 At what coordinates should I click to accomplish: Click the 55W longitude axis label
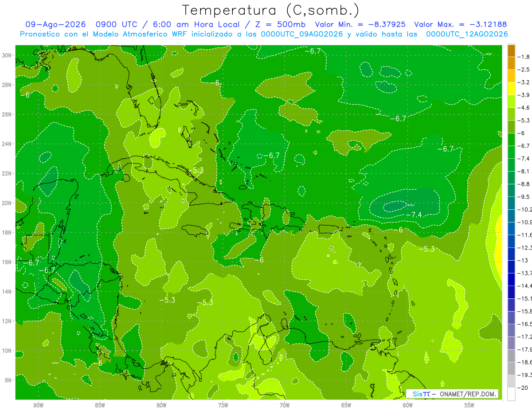(469, 405)
